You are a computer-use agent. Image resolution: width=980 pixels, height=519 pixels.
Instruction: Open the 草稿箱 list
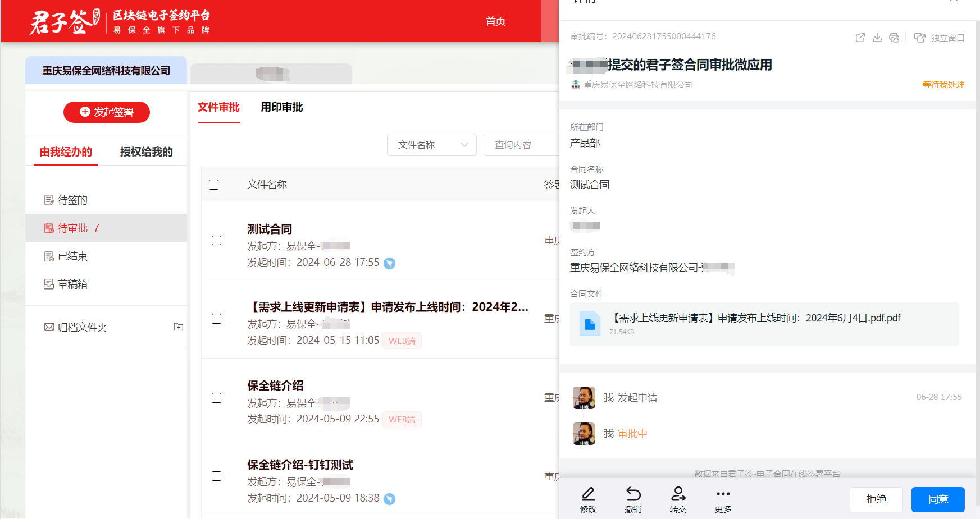pyautogui.click(x=106, y=284)
